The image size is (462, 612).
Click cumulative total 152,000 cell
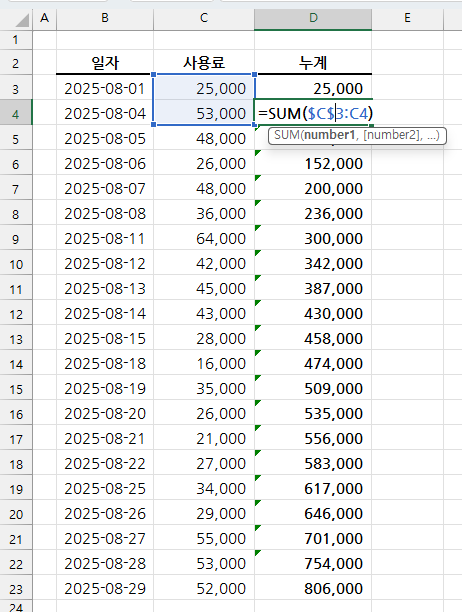(313, 163)
